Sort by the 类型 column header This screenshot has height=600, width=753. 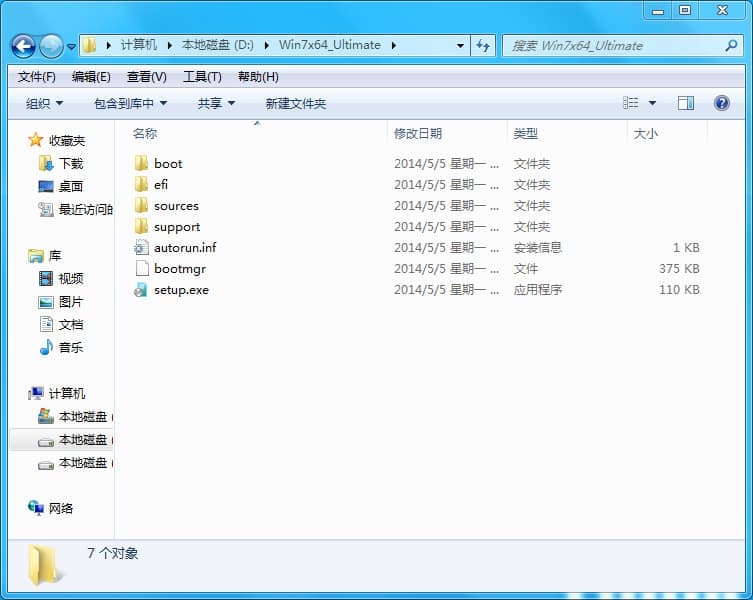coord(525,134)
